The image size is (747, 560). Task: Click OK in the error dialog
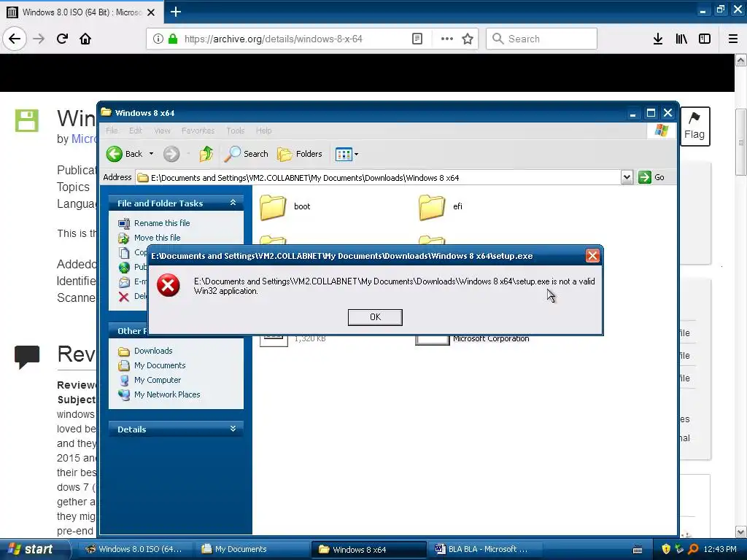pyautogui.click(x=375, y=317)
